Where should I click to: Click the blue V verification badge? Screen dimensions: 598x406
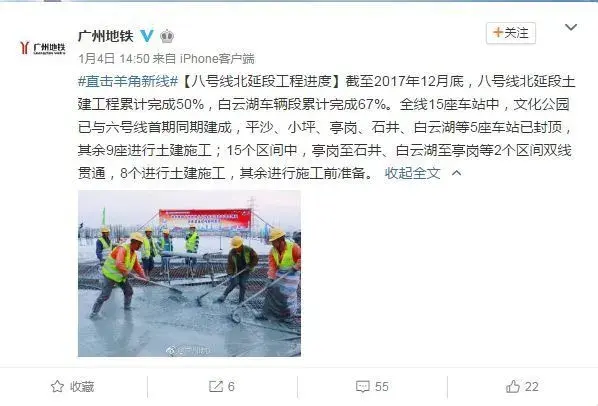146,36
